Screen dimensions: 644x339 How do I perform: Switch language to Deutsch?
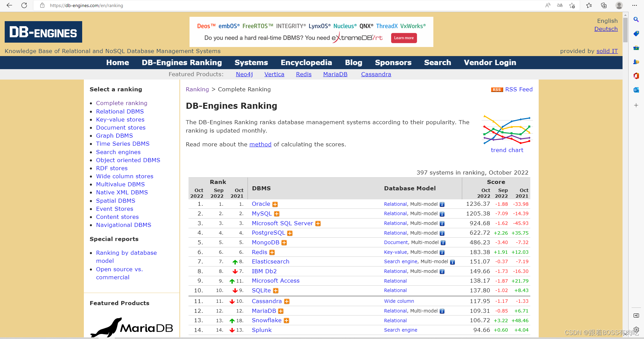click(606, 29)
